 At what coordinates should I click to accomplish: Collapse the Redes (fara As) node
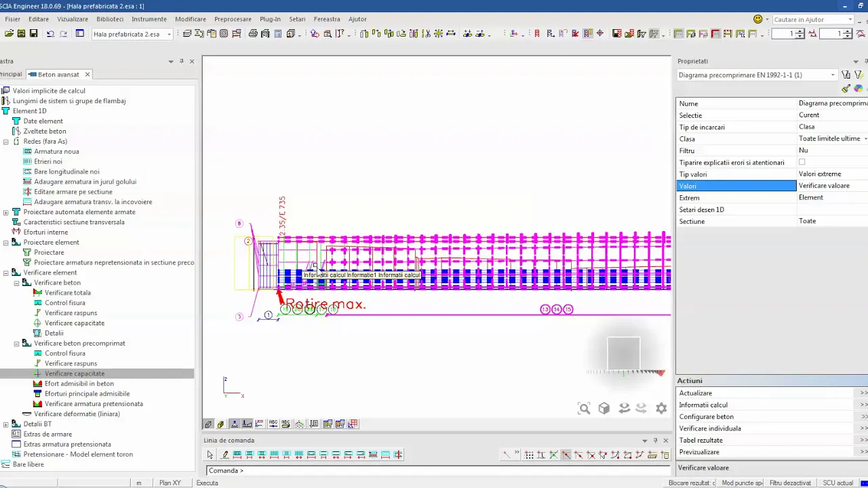6,142
